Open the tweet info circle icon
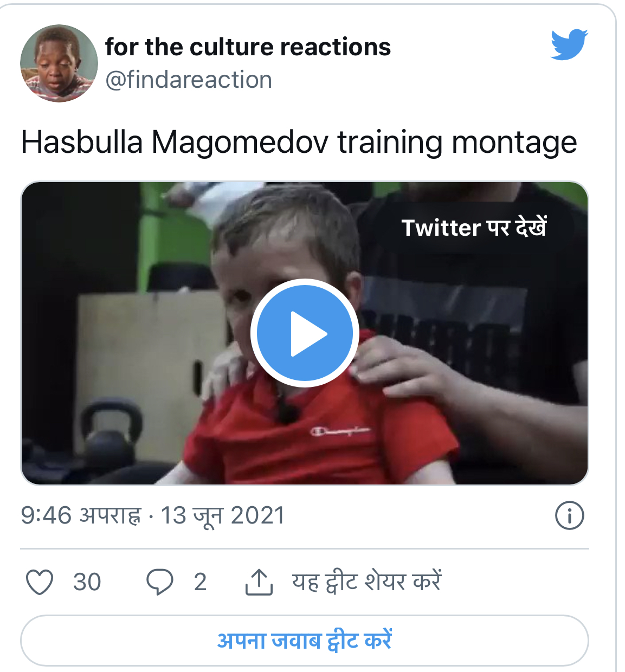 click(570, 515)
